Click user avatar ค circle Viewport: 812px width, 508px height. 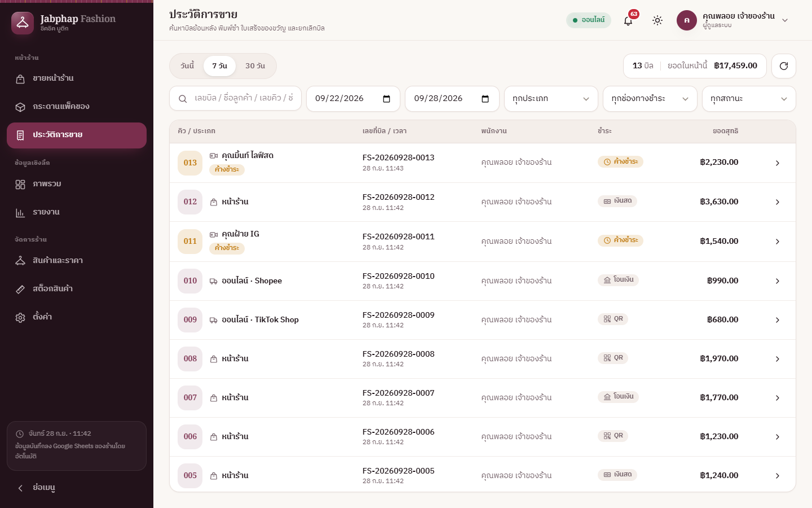(687, 20)
